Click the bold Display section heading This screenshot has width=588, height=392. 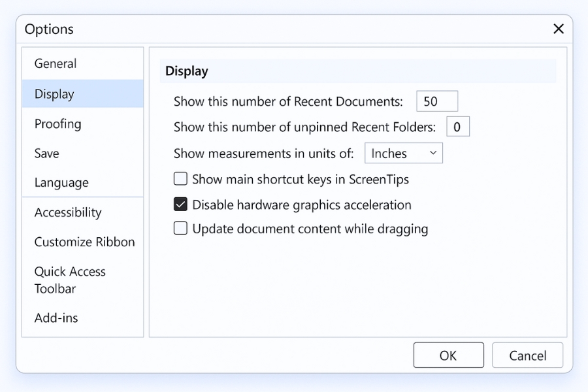pyautogui.click(x=187, y=71)
